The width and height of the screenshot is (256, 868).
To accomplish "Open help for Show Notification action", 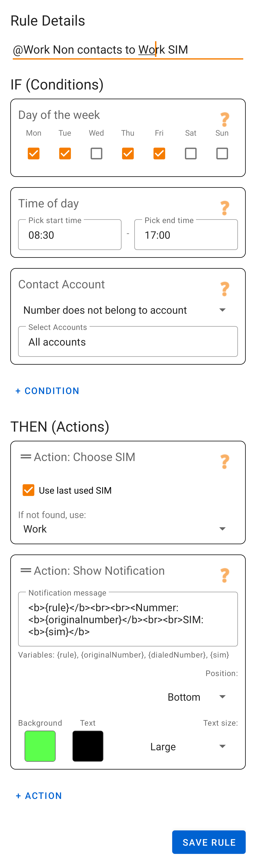I will pos(224,575).
